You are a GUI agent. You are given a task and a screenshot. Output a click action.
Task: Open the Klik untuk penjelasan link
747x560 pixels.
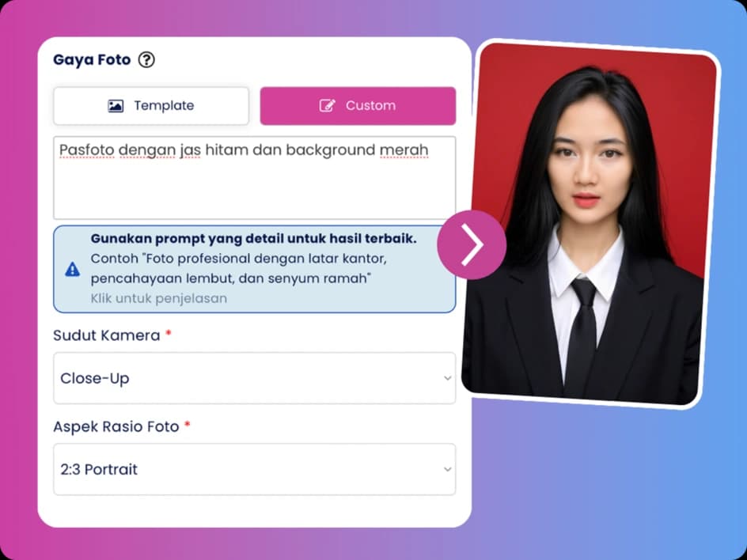158,298
